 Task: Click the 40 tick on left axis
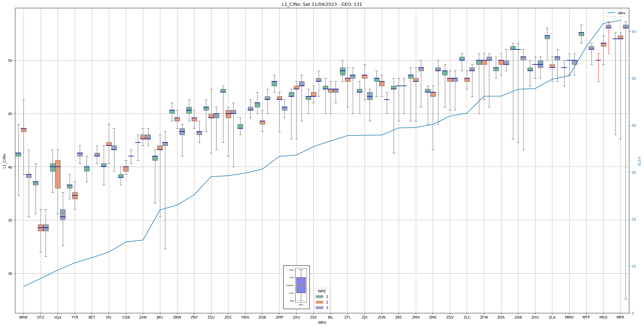coord(11,167)
